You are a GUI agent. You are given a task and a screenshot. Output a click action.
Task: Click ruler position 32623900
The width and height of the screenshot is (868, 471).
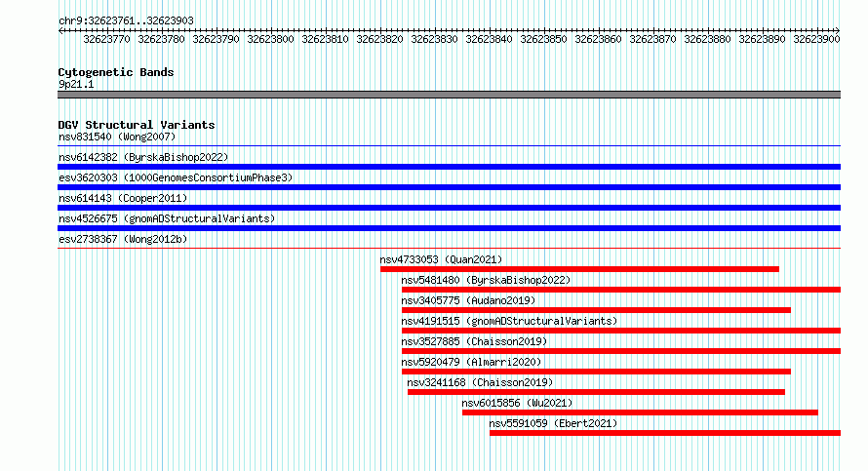coord(817,39)
